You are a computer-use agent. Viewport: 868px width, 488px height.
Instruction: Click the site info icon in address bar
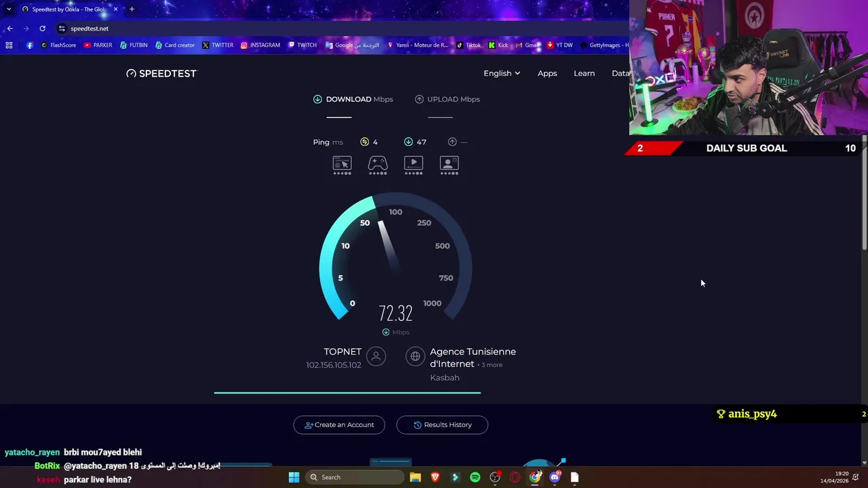click(62, 28)
